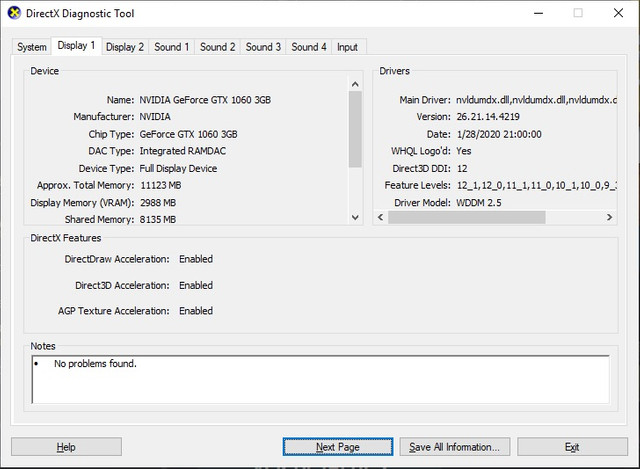The height and width of the screenshot is (469, 640).
Task: Click the DirectX Diagnostic Tool title icon
Action: 14,13
